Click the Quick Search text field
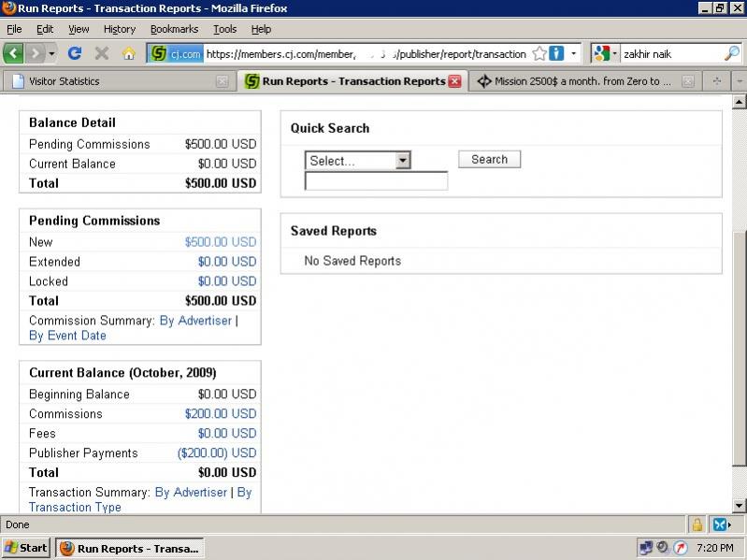 [377, 181]
